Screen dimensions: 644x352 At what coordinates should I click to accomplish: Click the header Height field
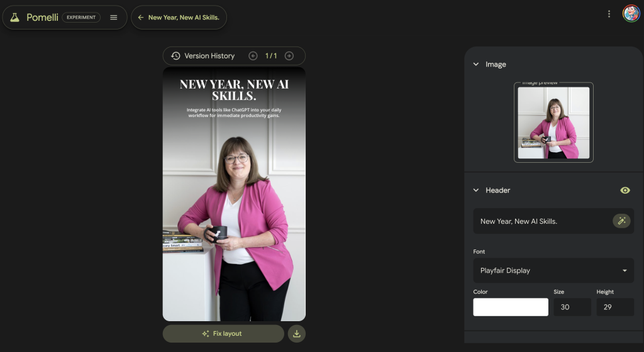[614, 307]
